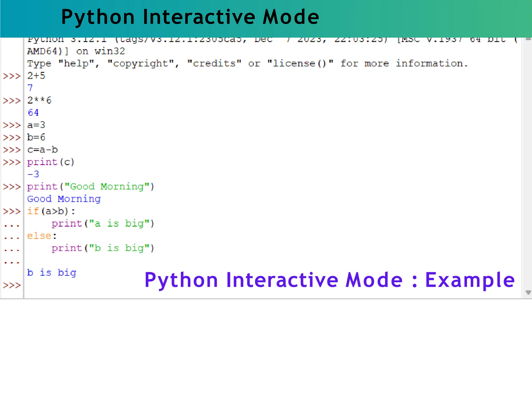Click the print(c) statement

point(51,162)
